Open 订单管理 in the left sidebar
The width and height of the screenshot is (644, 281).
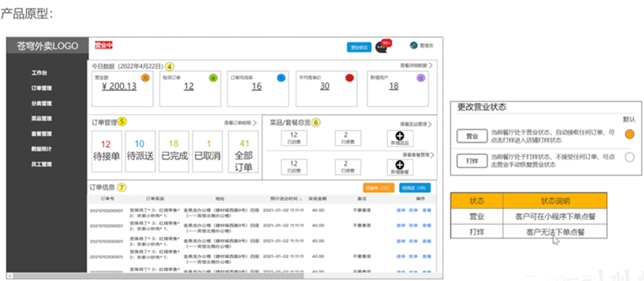point(41,88)
